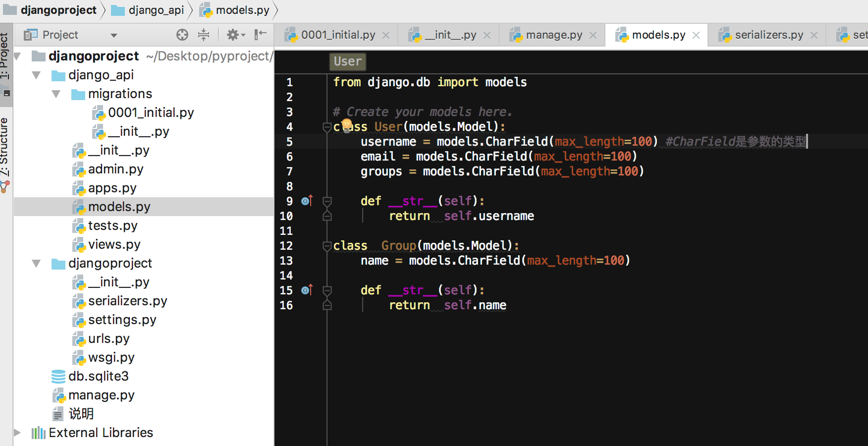Activate the Scroll from Source target icon
This screenshot has width=868, height=446.
point(182,35)
